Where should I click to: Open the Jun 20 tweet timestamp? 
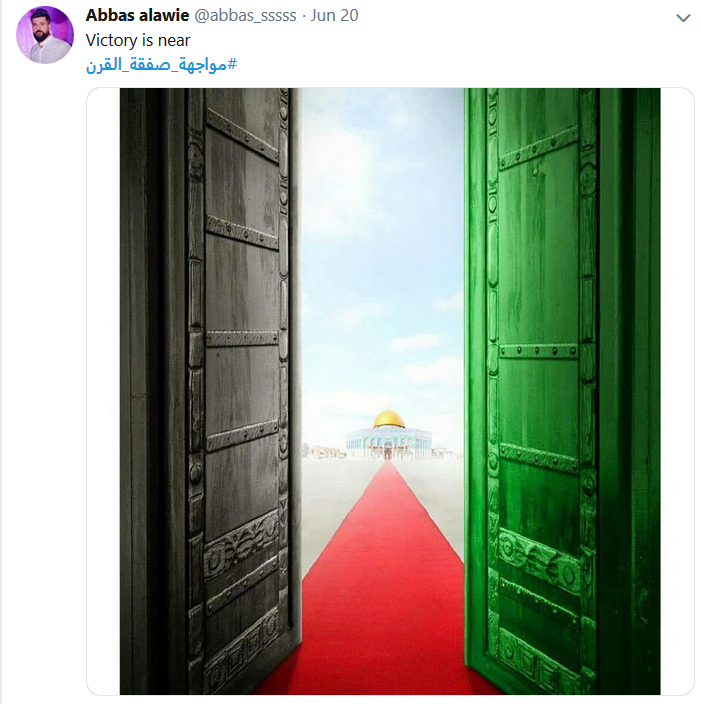[x=335, y=15]
